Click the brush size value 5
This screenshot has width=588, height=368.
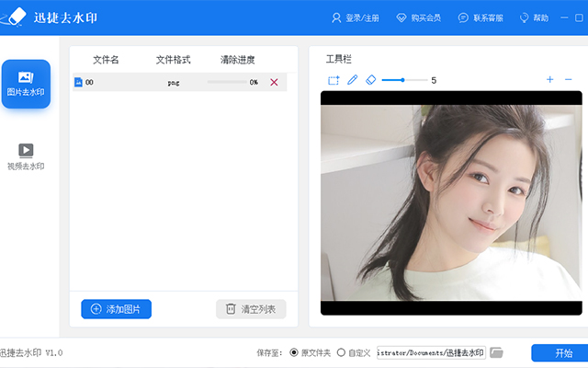point(434,80)
